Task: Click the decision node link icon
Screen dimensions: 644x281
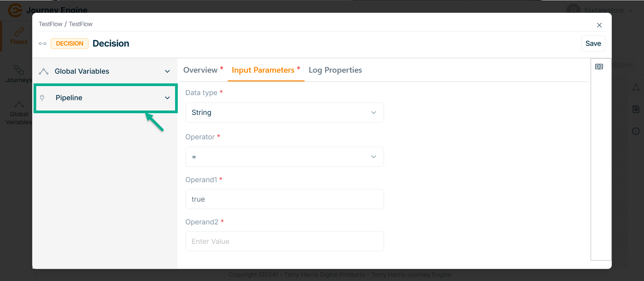Action: 43,44
